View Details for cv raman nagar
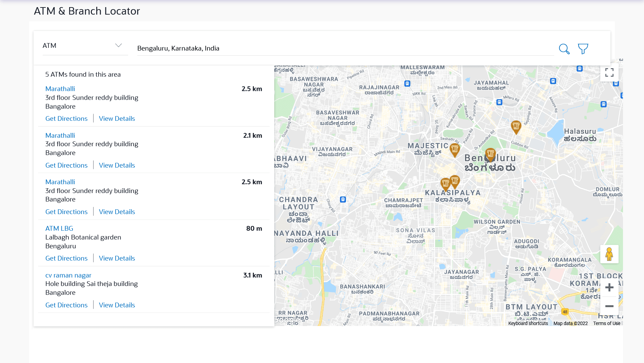Viewport: 644px width, 363px height. (x=117, y=305)
